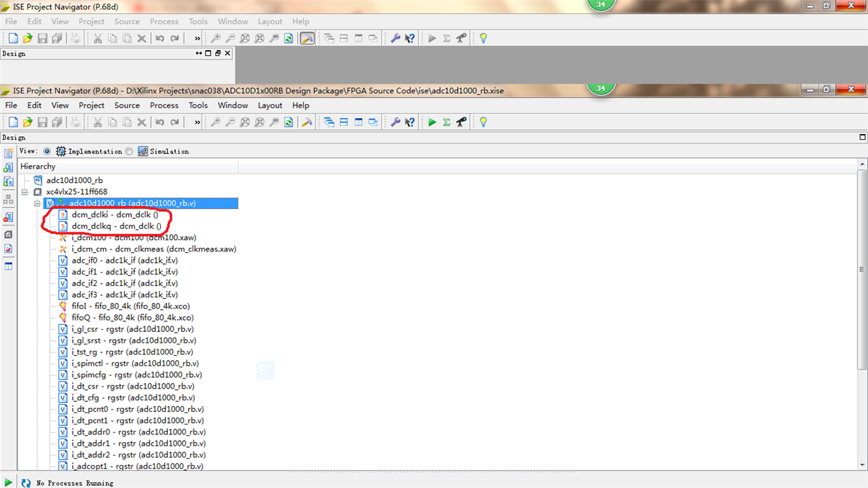Image resolution: width=868 pixels, height=488 pixels.
Task: Click Zoom In magnifier in lower window toolbar
Action: (x=216, y=122)
